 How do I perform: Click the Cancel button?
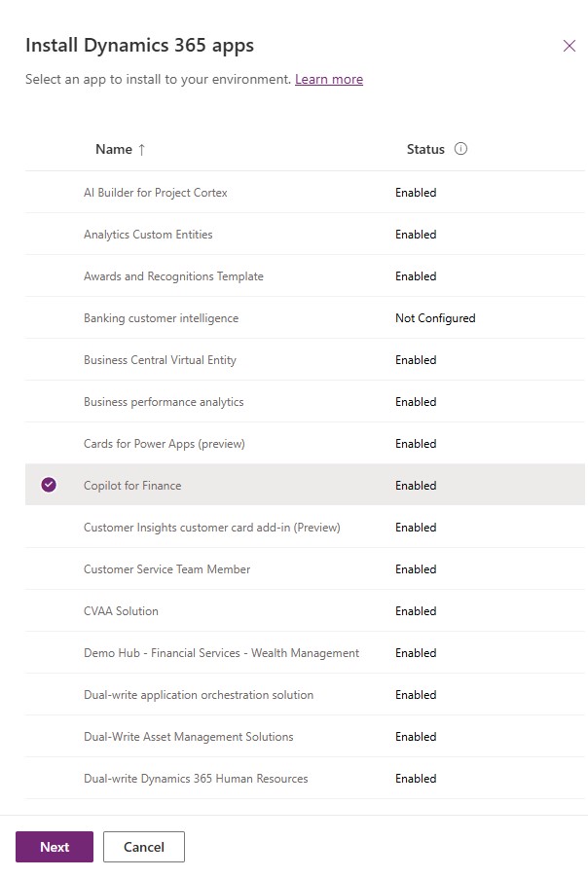144,847
